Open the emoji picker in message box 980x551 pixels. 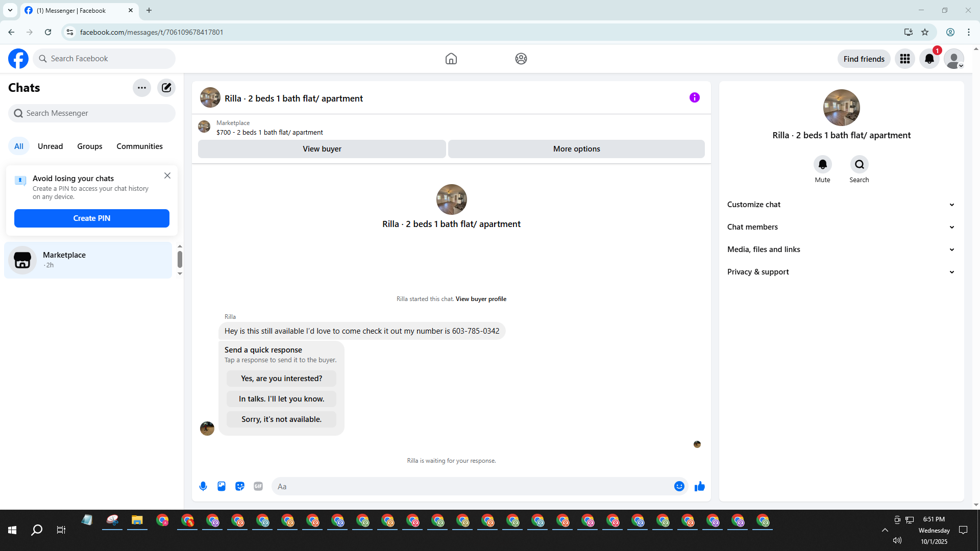point(679,486)
